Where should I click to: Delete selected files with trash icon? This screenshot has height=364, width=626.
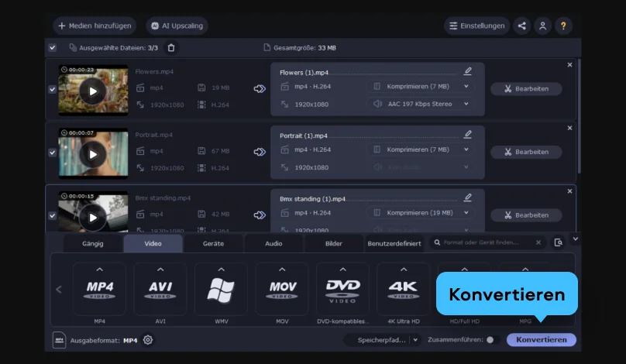(171, 48)
